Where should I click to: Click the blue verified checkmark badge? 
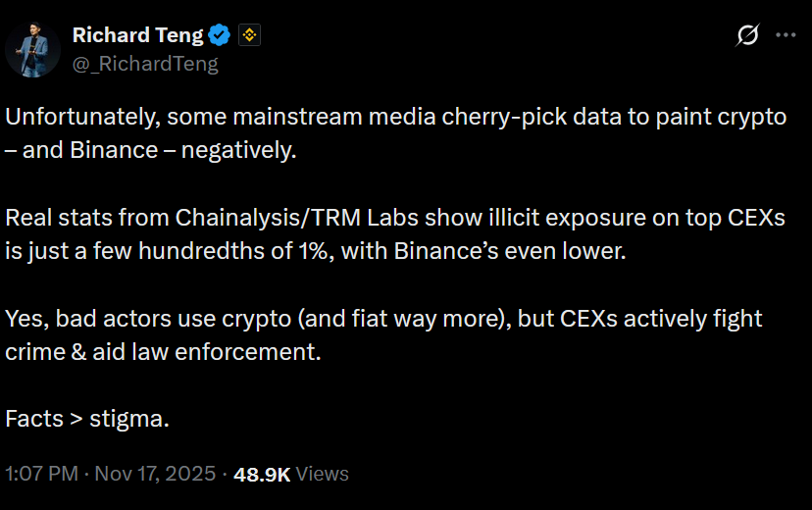(x=220, y=36)
